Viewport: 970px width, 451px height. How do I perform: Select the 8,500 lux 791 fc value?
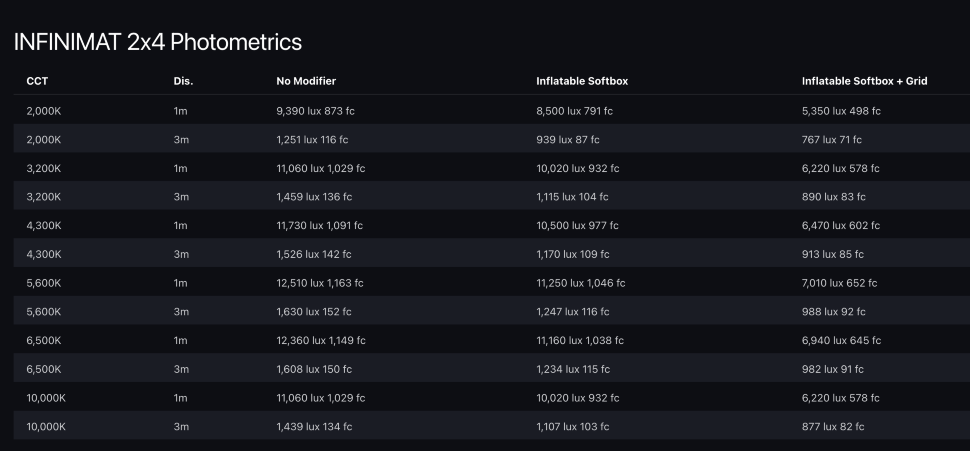(575, 111)
